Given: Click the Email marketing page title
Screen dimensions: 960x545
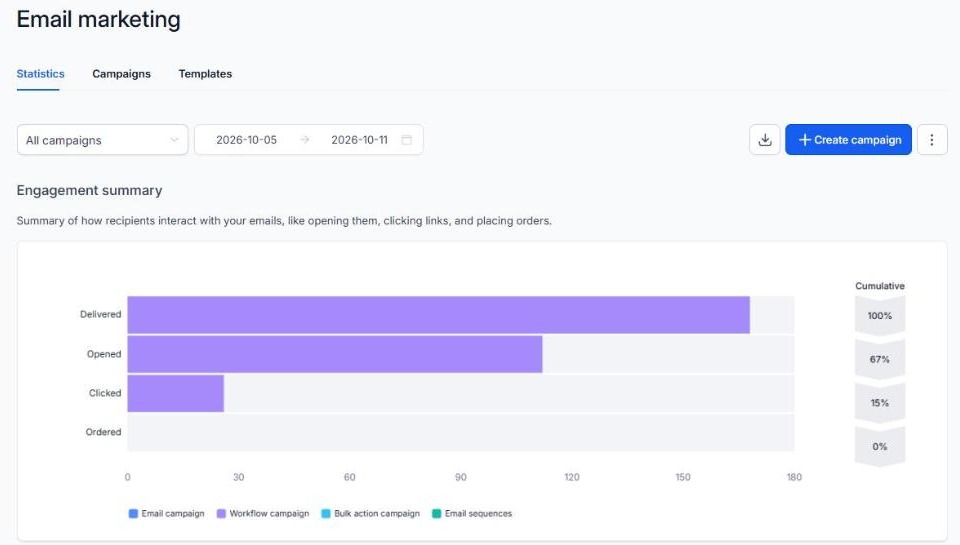Looking at the screenshot, I should point(99,19).
